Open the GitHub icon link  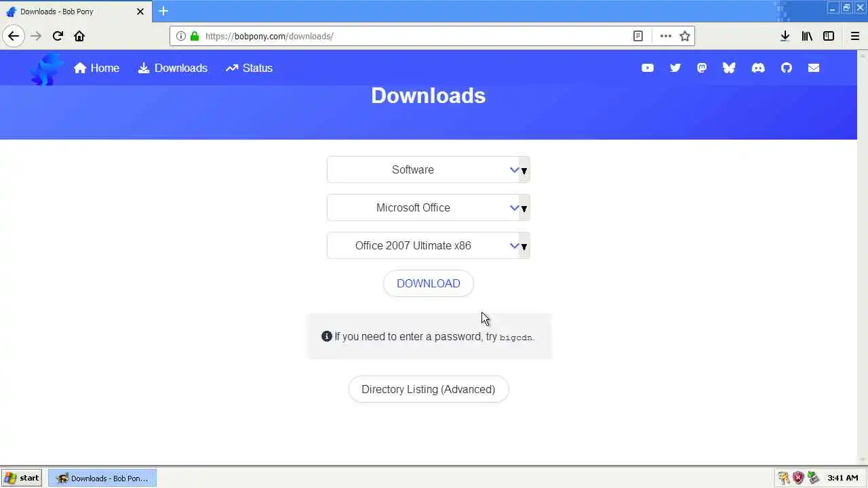[x=787, y=68]
